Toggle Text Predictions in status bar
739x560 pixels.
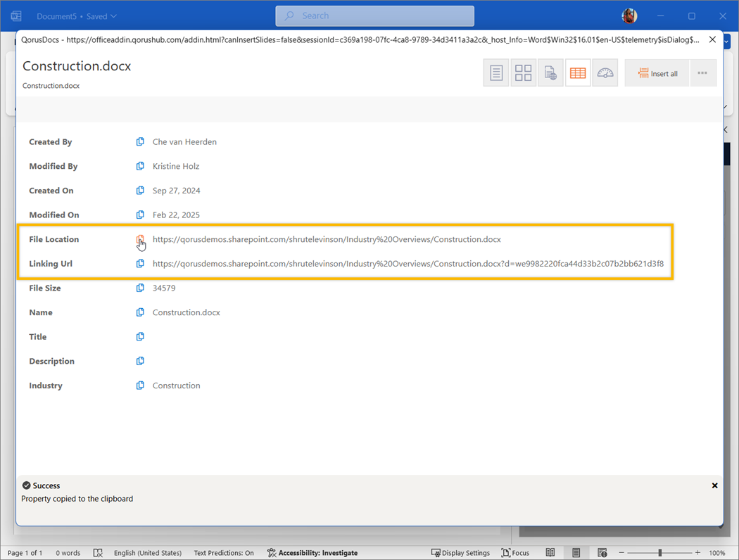(224, 553)
